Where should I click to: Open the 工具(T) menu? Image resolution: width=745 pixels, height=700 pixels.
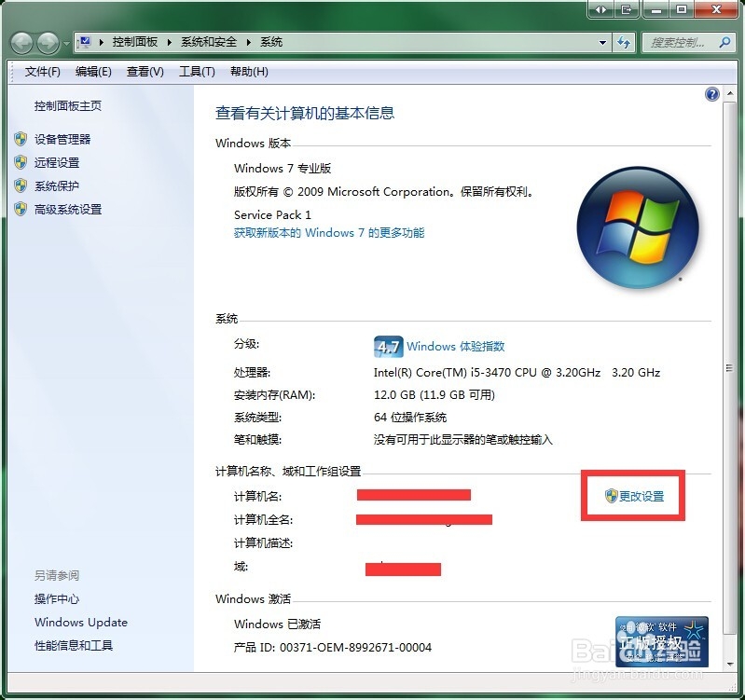pyautogui.click(x=197, y=72)
